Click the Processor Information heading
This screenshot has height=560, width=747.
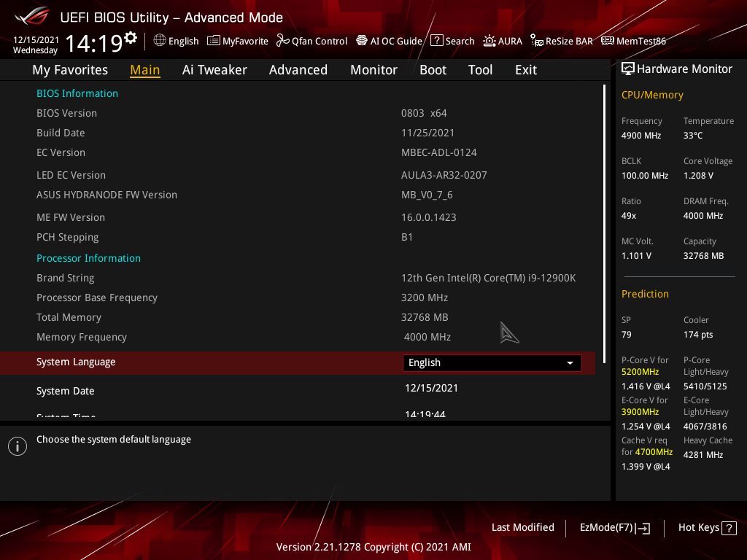(88, 258)
